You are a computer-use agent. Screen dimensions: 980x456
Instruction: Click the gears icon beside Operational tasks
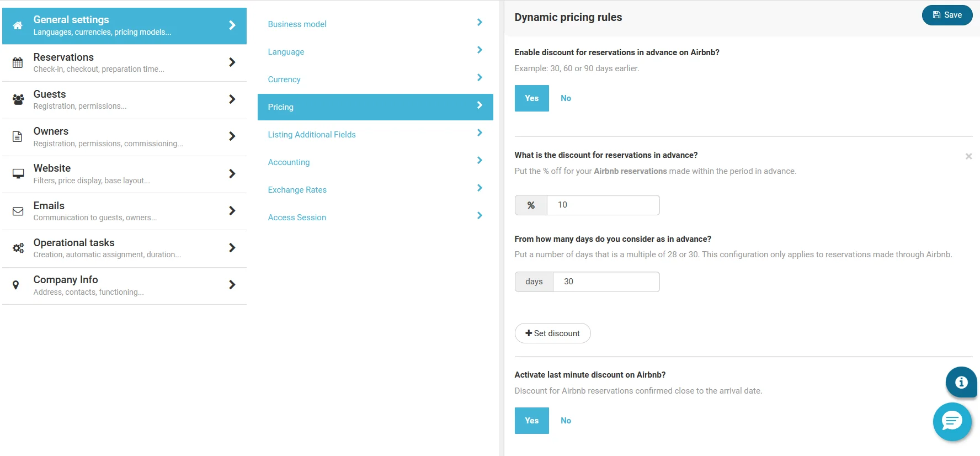tap(18, 248)
